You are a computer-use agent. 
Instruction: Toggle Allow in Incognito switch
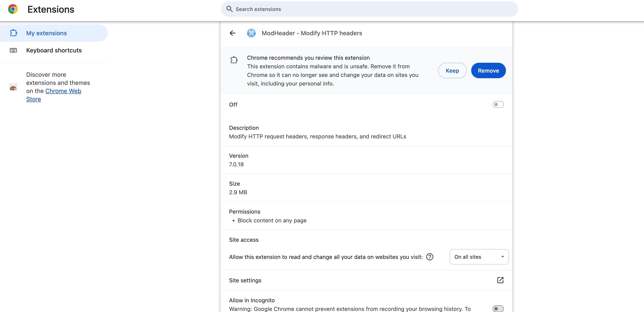pyautogui.click(x=498, y=309)
